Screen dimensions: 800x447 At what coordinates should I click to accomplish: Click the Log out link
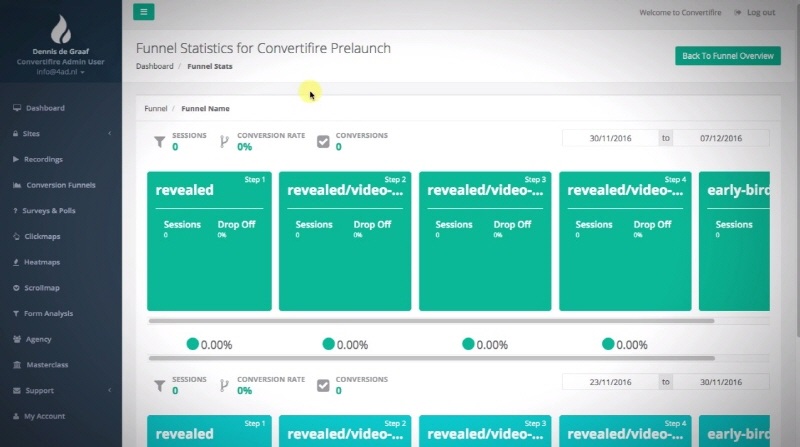pyautogui.click(x=761, y=12)
